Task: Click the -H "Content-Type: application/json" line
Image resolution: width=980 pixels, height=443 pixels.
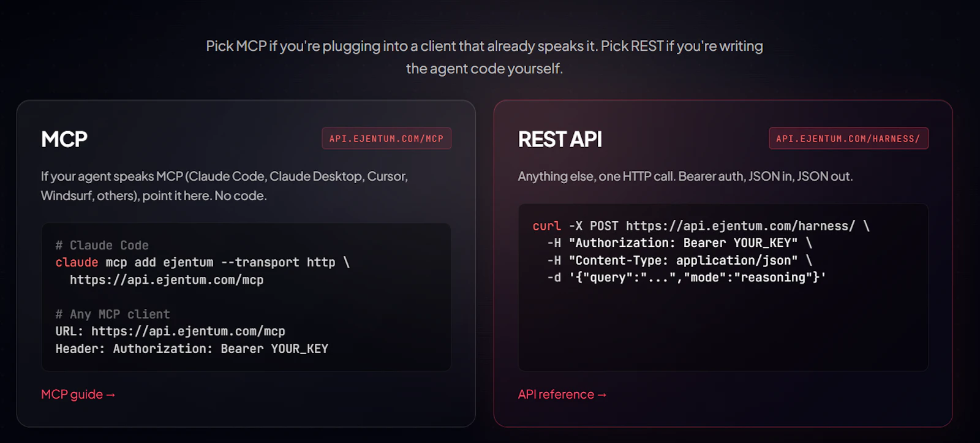Action: [680, 260]
